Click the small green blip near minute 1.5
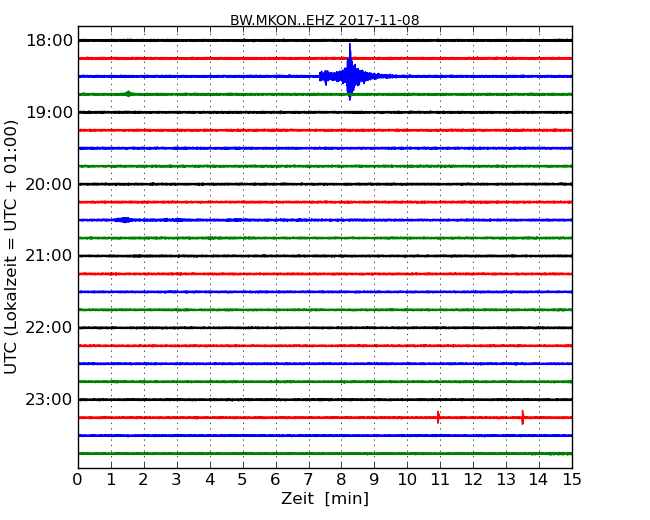 (128, 94)
